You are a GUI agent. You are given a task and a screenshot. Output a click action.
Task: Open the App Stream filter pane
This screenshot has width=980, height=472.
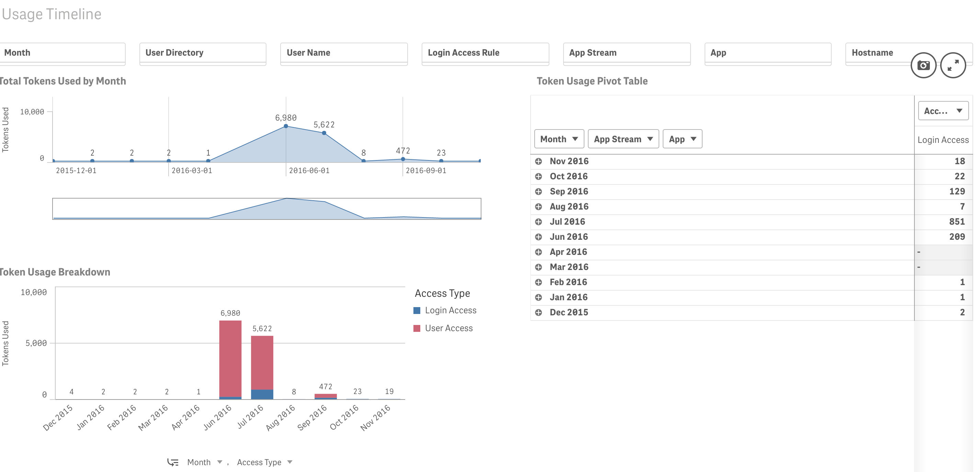point(627,53)
